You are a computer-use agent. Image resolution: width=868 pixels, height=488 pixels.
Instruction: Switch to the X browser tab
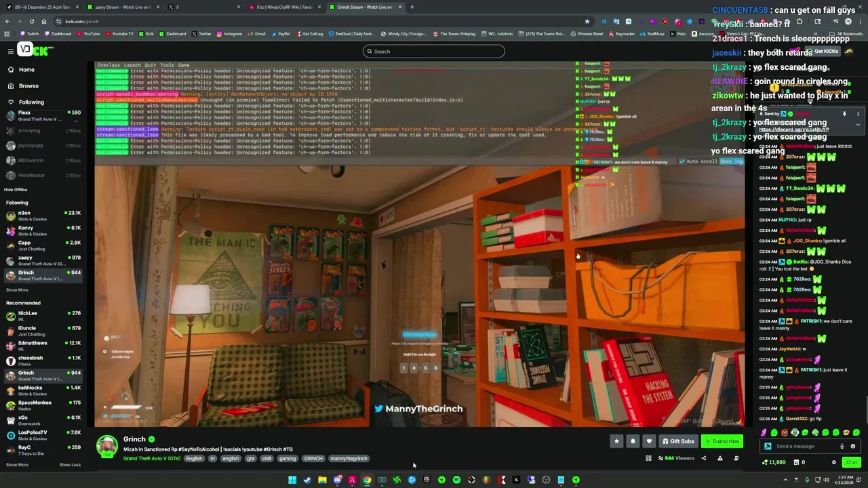click(x=203, y=7)
